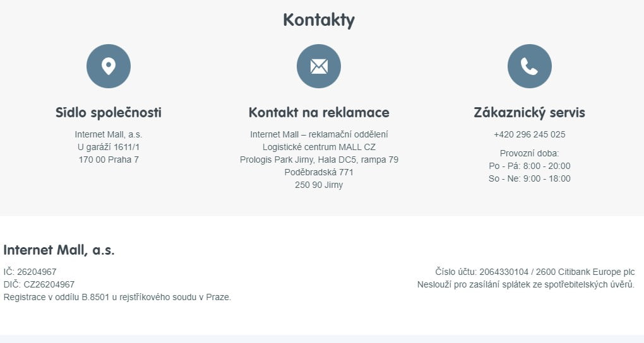Click Logistické centrum MALL CZ line
644x343 pixels.
pyautogui.click(x=319, y=147)
